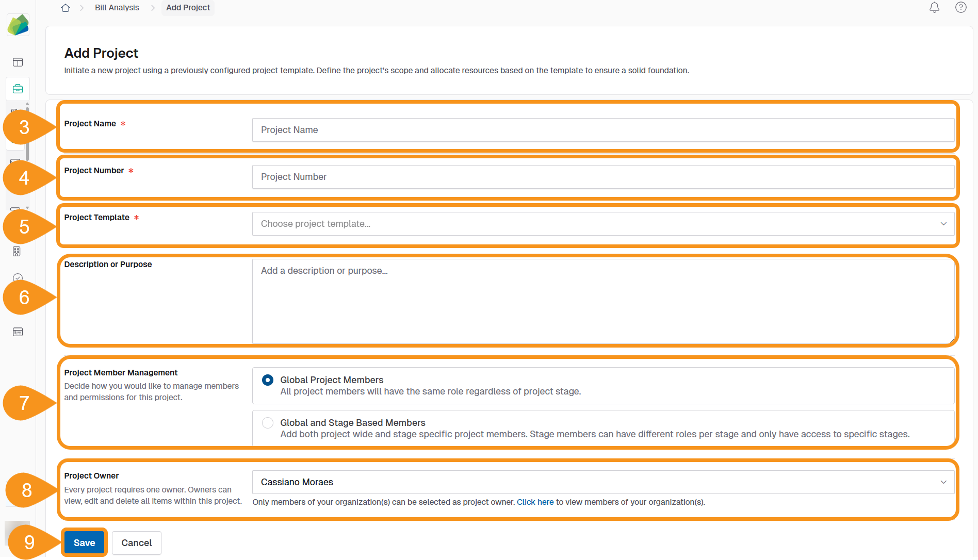Expand the Project Owner dropdown
Screen dimensions: 978x560
click(604, 482)
